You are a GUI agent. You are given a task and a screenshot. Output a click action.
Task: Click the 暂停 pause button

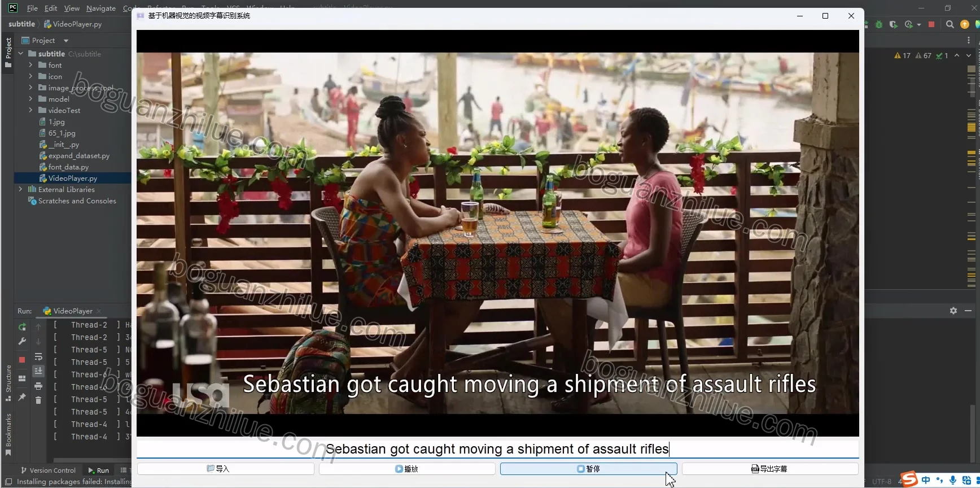tap(588, 469)
